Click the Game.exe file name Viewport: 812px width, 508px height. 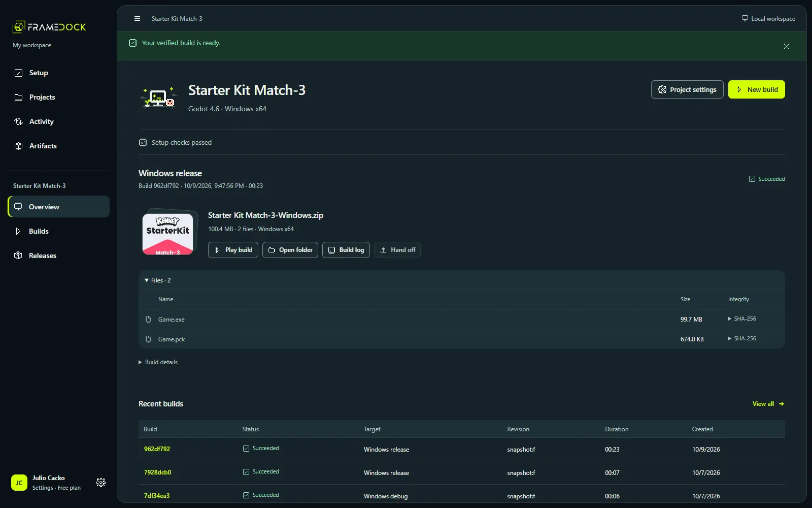(x=172, y=320)
